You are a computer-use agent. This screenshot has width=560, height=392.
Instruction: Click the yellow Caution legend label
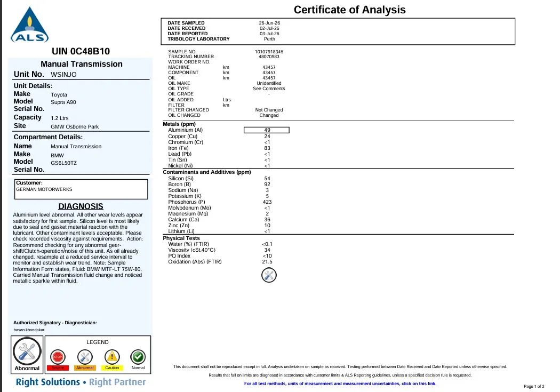tap(112, 367)
